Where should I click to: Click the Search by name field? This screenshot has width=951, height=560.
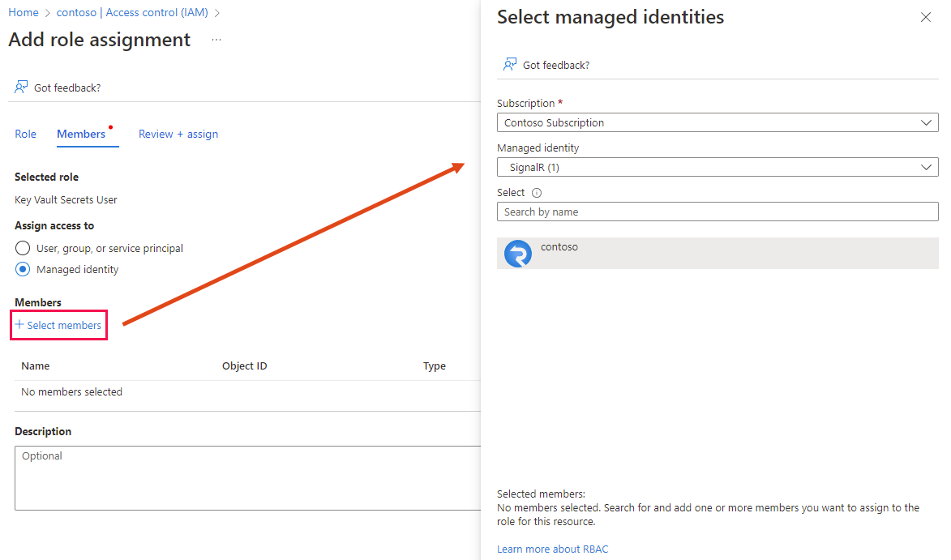pyautogui.click(x=718, y=212)
